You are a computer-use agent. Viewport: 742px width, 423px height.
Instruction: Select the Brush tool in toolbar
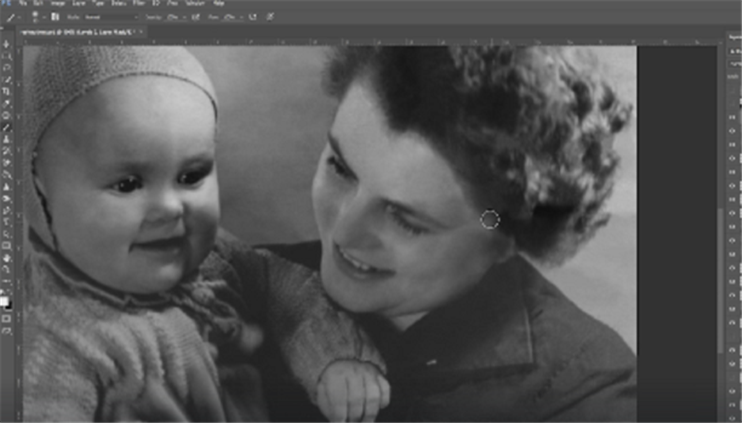7,127
